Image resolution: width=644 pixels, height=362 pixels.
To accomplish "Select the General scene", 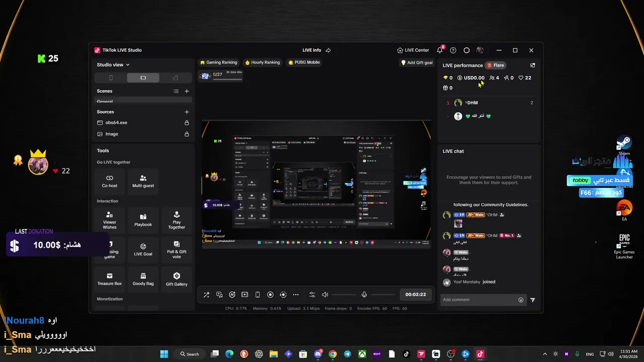I will [143, 101].
